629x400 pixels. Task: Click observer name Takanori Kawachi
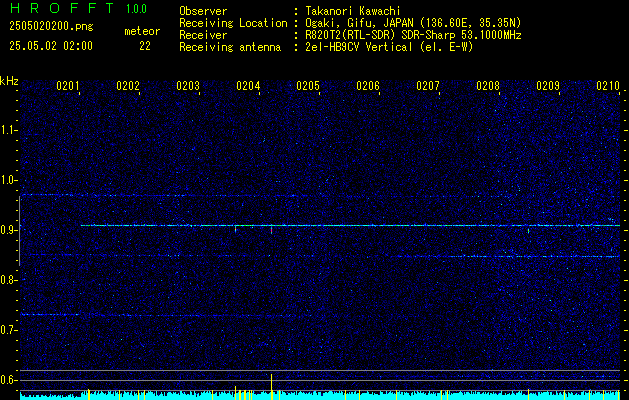coord(353,11)
